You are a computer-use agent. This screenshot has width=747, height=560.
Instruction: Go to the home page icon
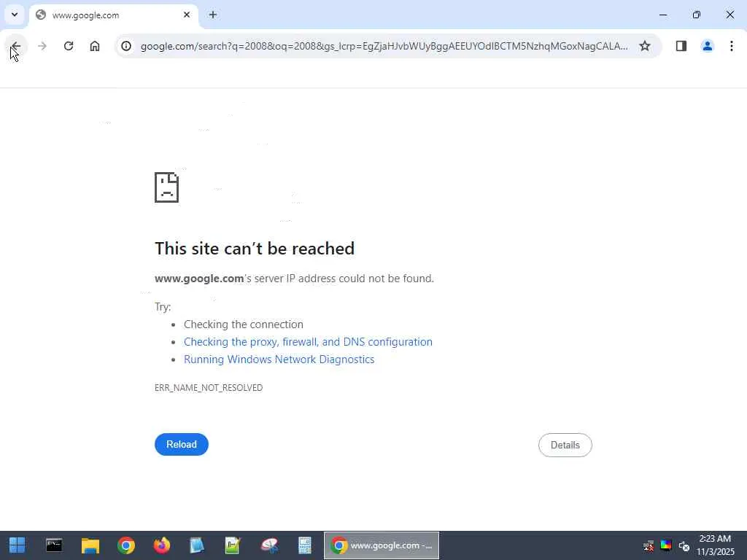95,46
